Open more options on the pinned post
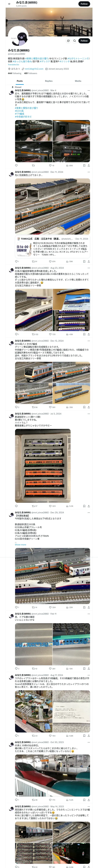98x868 pixels. pos(89,90)
